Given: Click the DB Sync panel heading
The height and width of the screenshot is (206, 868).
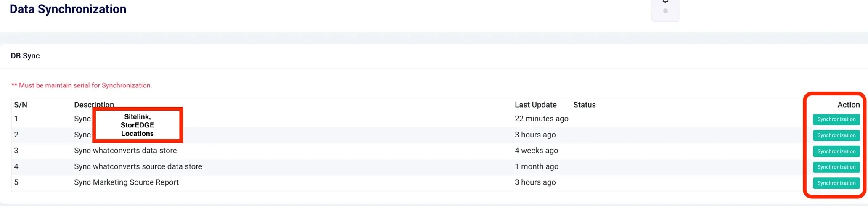Looking at the screenshot, I should click(25, 56).
